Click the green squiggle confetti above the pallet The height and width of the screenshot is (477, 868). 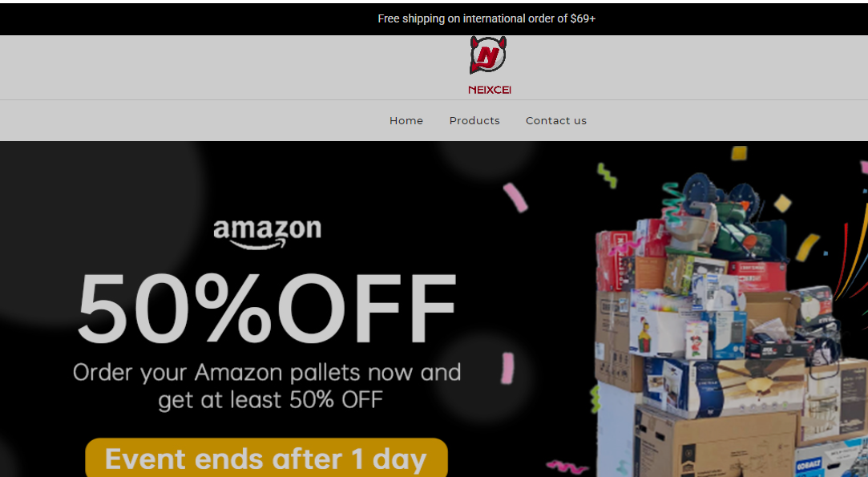point(608,175)
